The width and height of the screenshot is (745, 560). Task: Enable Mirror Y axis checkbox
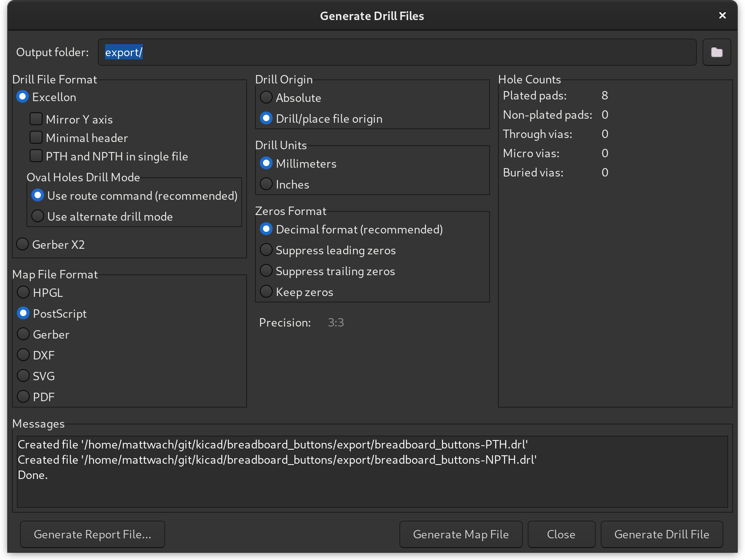[36, 119]
